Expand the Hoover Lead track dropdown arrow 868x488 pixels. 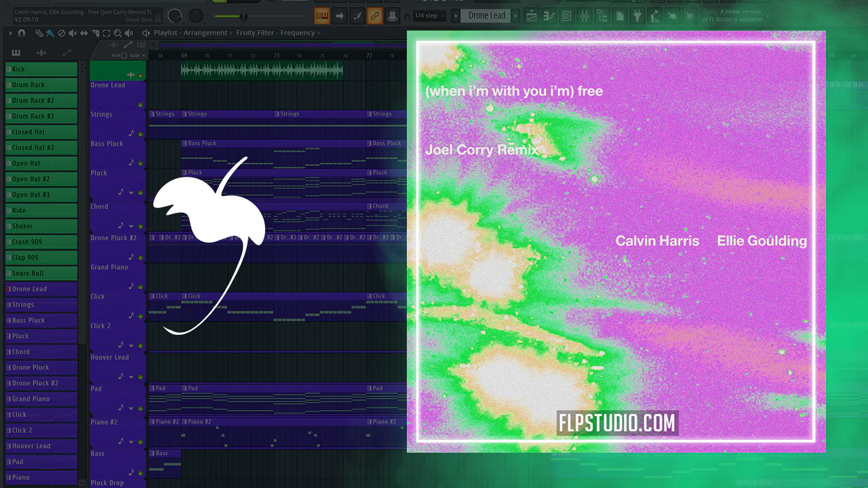coord(131,376)
